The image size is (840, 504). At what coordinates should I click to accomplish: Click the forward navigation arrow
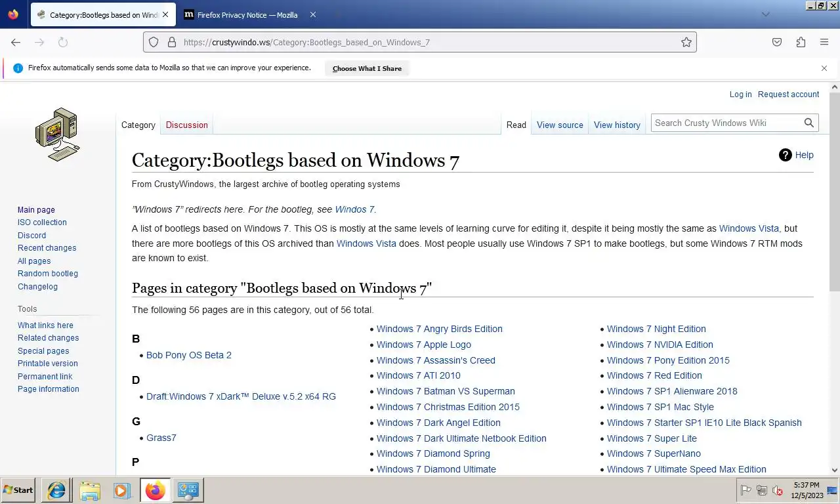pos(39,42)
